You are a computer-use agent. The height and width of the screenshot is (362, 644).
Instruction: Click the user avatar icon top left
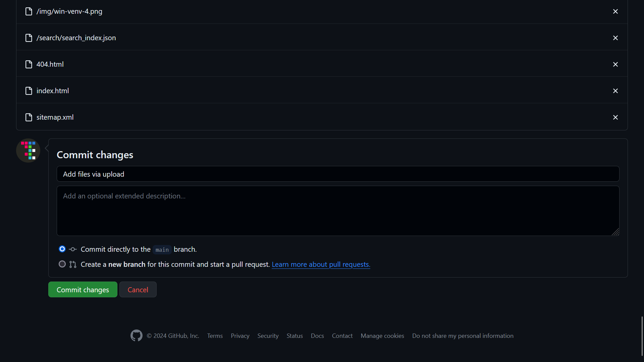point(28,150)
